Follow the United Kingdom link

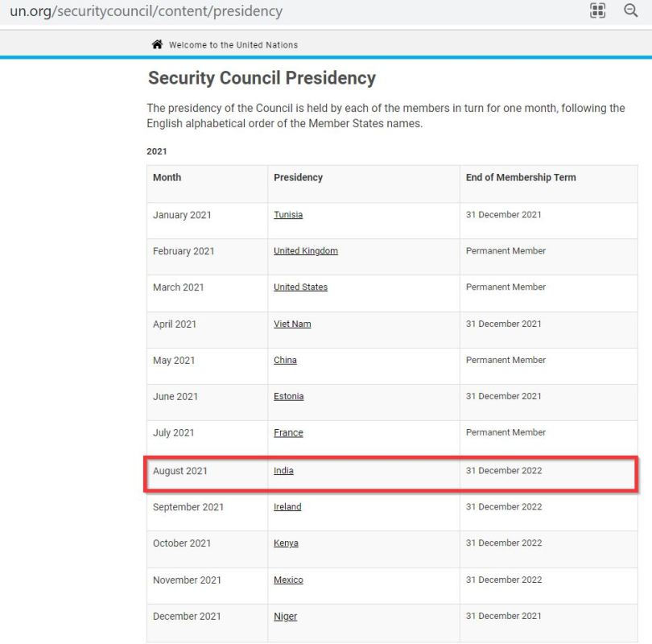coord(305,251)
